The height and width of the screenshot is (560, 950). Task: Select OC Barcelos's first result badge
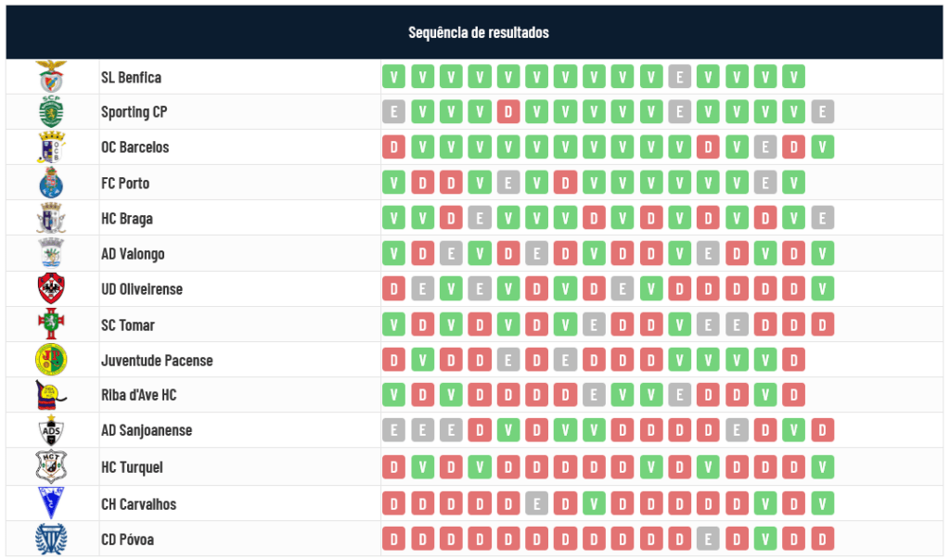click(393, 147)
